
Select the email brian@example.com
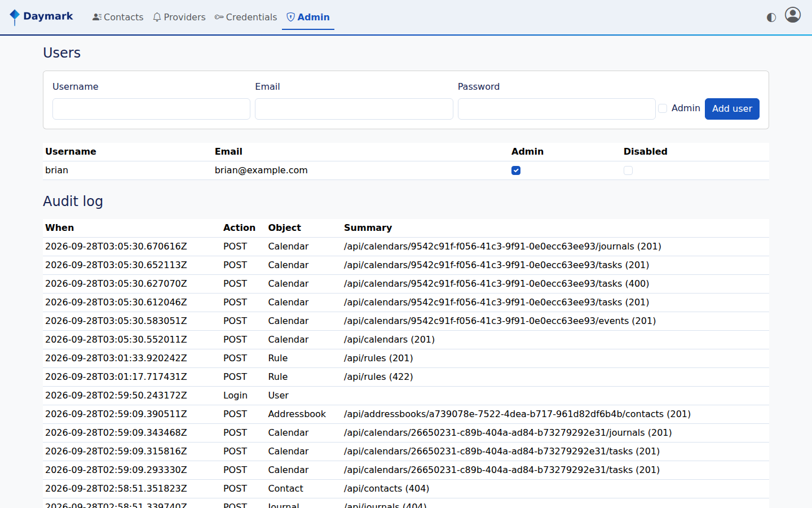[x=261, y=170]
